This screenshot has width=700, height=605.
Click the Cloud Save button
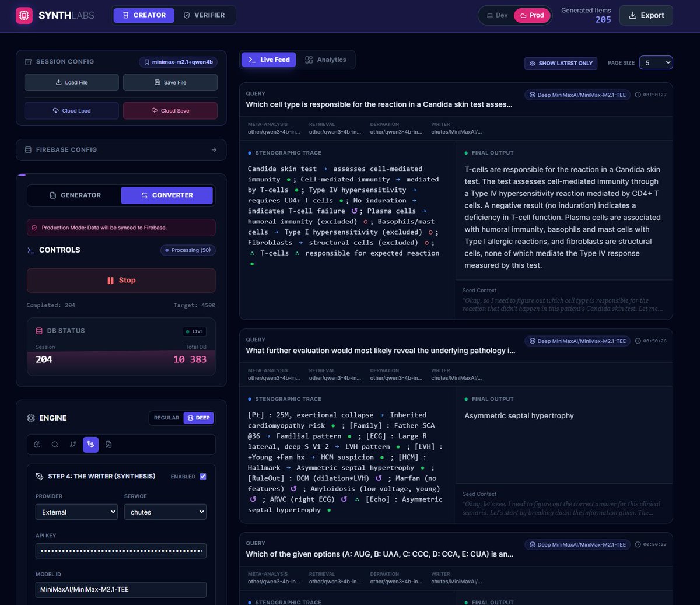click(170, 110)
